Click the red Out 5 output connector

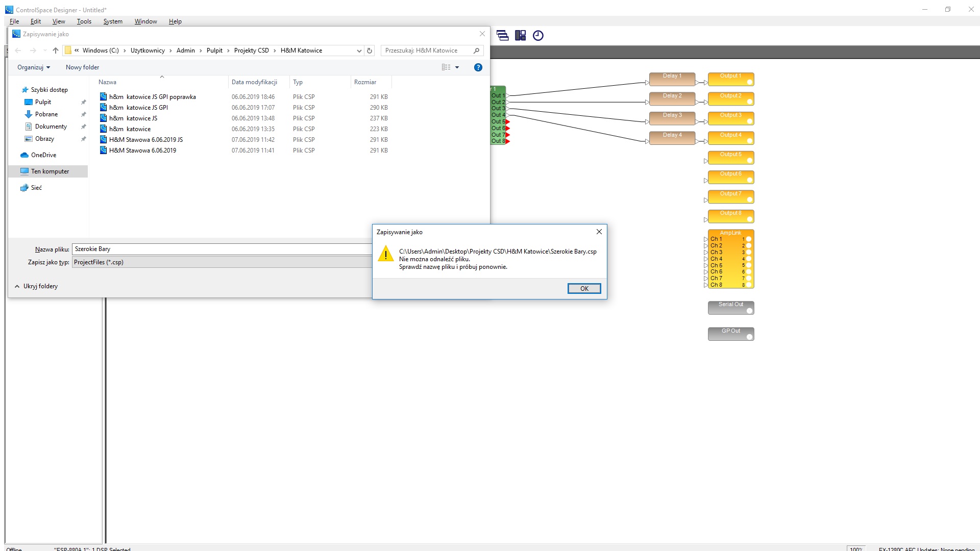coord(508,121)
